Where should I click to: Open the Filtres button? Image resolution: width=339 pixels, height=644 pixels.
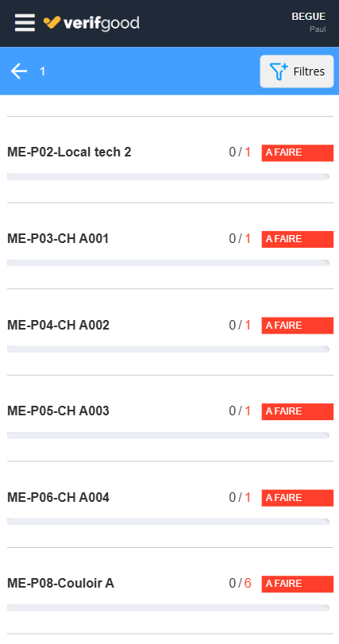coord(297,71)
